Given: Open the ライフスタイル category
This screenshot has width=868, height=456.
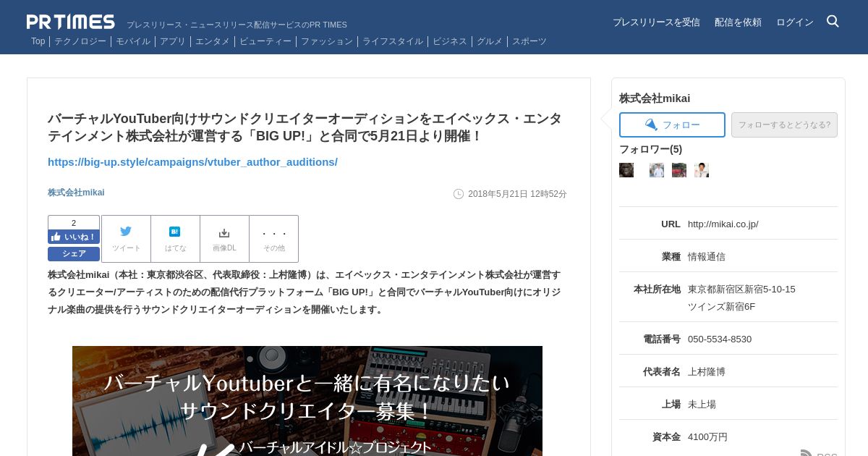Looking at the screenshot, I should (x=393, y=41).
